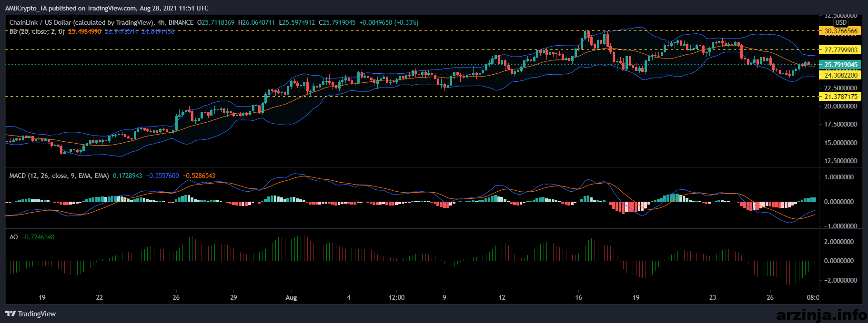
Task: Click the BB (20, close, 2, 0) indicator legend
Action: click(37, 31)
